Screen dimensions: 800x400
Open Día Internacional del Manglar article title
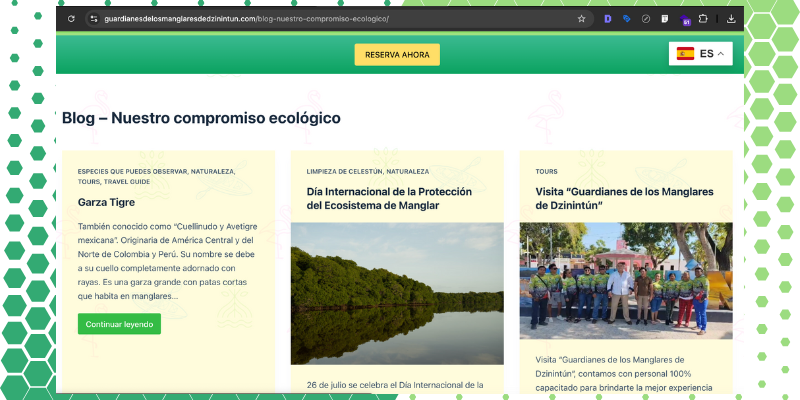388,198
